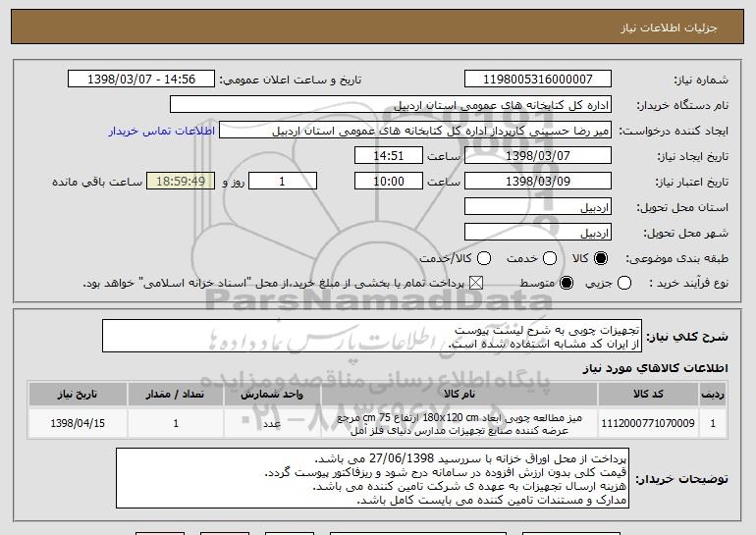The height and width of the screenshot is (535, 756).
Task: Click the نام دستگاه خریدار field
Action: click(x=391, y=105)
